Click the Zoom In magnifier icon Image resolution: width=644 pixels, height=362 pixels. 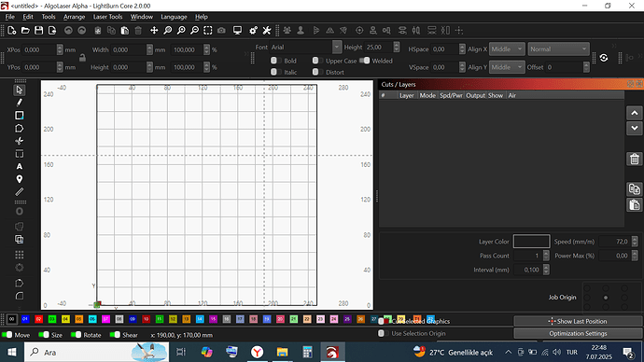[x=181, y=31]
